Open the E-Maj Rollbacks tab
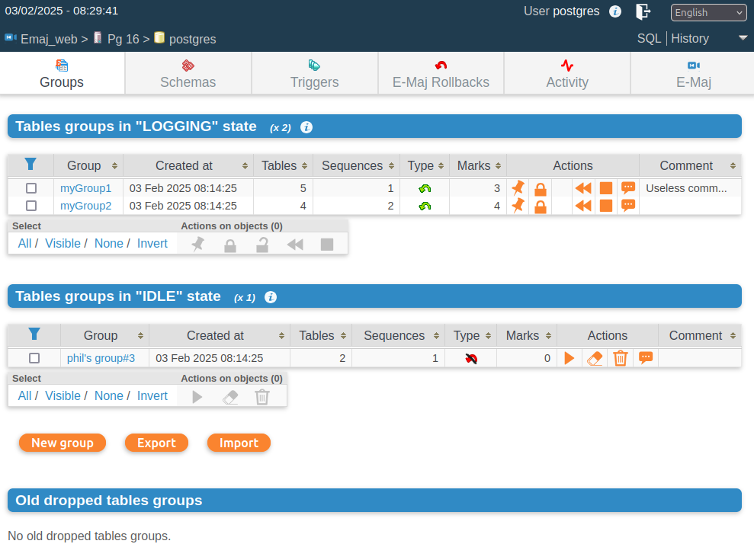The image size is (754, 560). click(441, 74)
